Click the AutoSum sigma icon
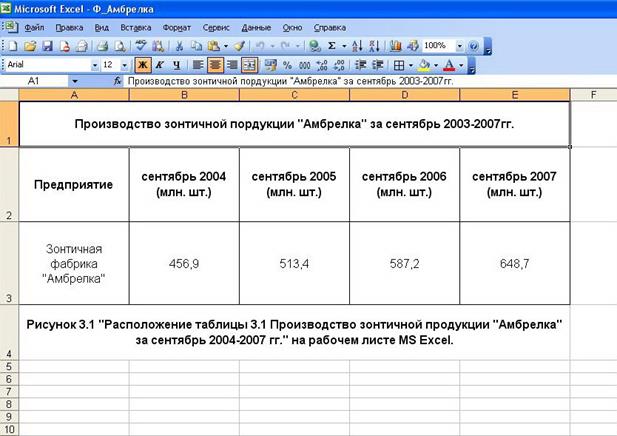Screen dimensions: 617x436 point(333,46)
